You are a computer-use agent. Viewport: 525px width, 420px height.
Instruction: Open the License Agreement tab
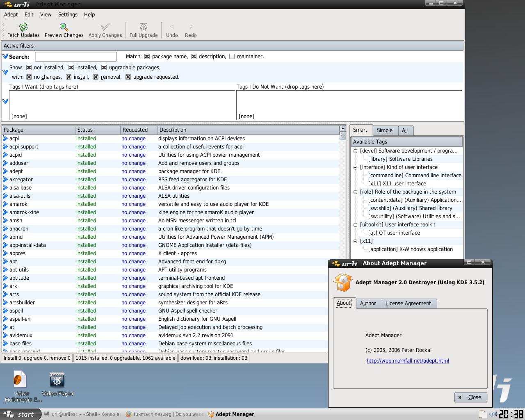(408, 304)
